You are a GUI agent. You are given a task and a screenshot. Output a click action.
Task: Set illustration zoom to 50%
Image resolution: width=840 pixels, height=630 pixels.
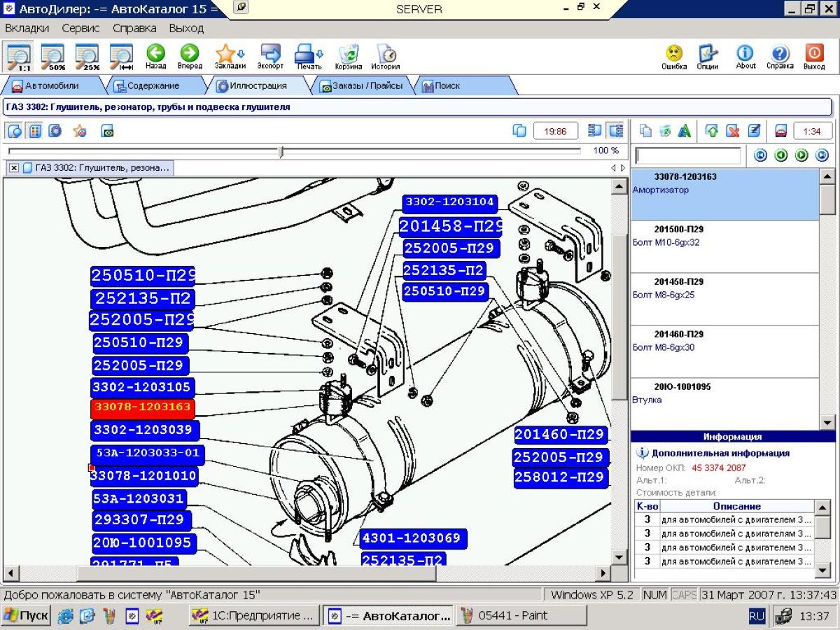(52, 56)
